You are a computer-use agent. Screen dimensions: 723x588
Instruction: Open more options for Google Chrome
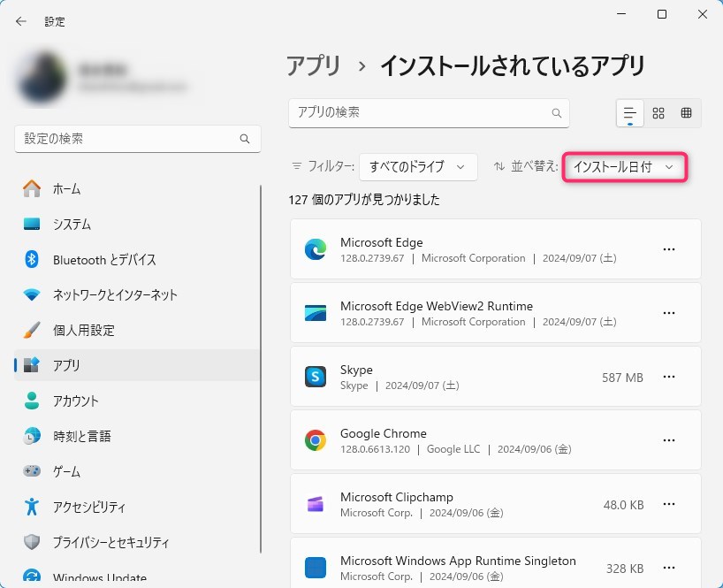coord(669,441)
